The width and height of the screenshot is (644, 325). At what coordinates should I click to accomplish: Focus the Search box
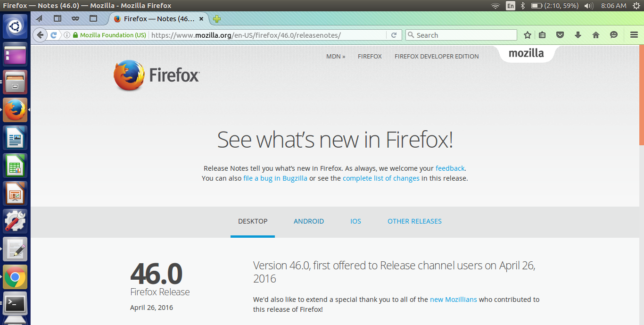(461, 35)
